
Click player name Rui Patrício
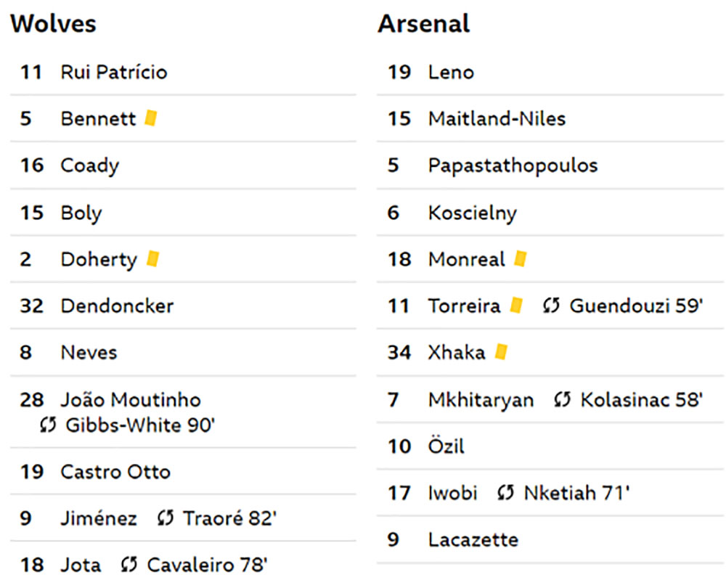pyautogui.click(x=114, y=72)
